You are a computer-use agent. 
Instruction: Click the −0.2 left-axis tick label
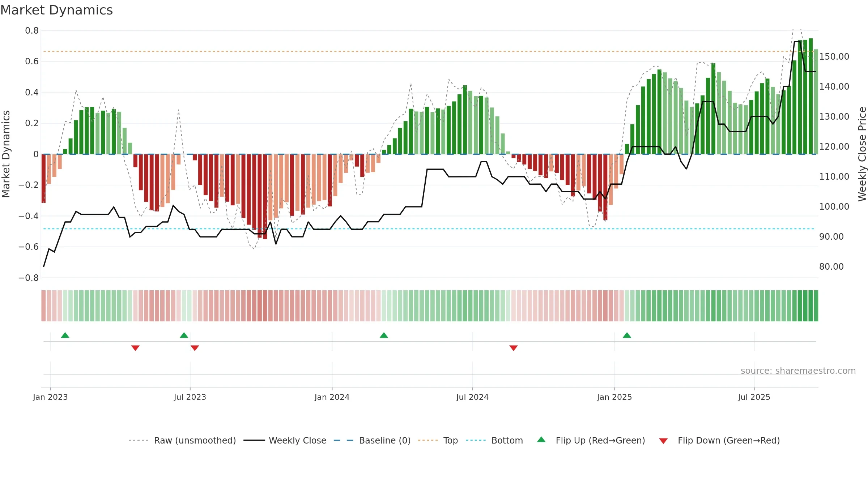click(x=29, y=185)
